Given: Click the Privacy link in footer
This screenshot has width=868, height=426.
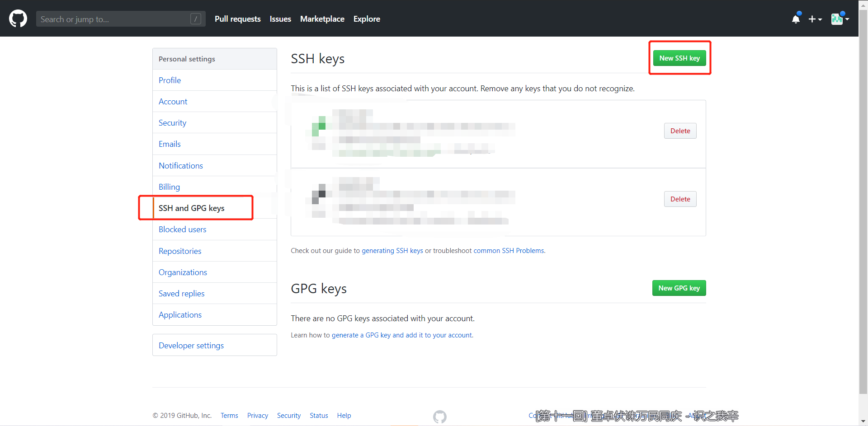Looking at the screenshot, I should pyautogui.click(x=257, y=415).
